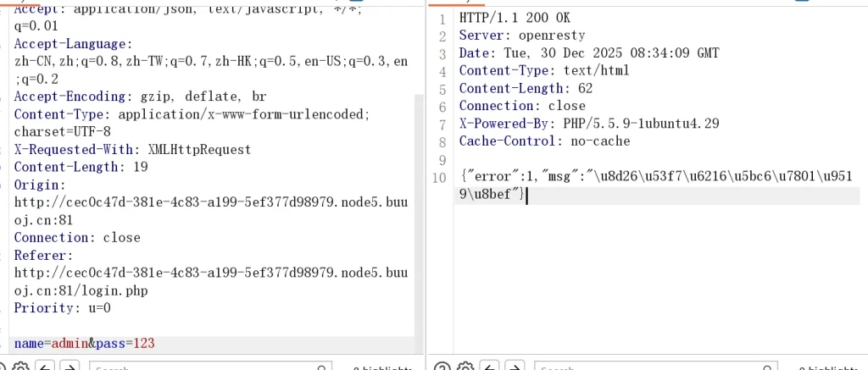Image resolution: width=868 pixels, height=370 pixels.
Task: Go to previous match in response search
Action: 492,366
